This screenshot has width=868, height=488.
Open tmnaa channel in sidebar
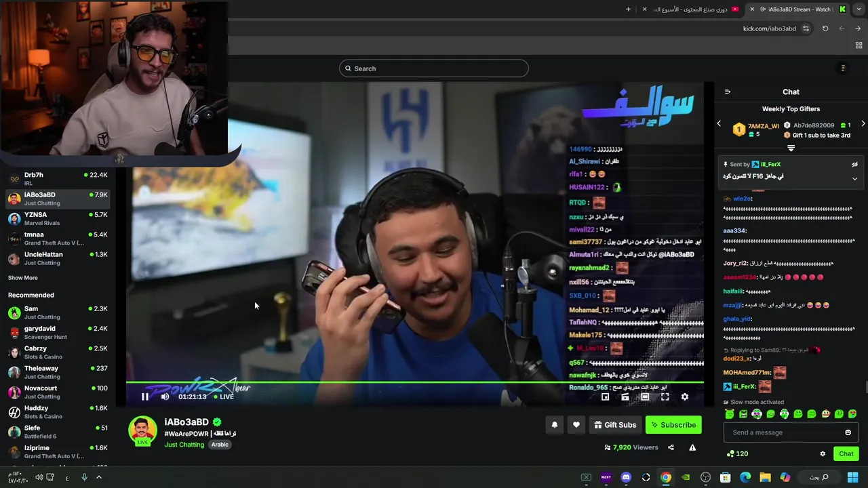(x=57, y=239)
